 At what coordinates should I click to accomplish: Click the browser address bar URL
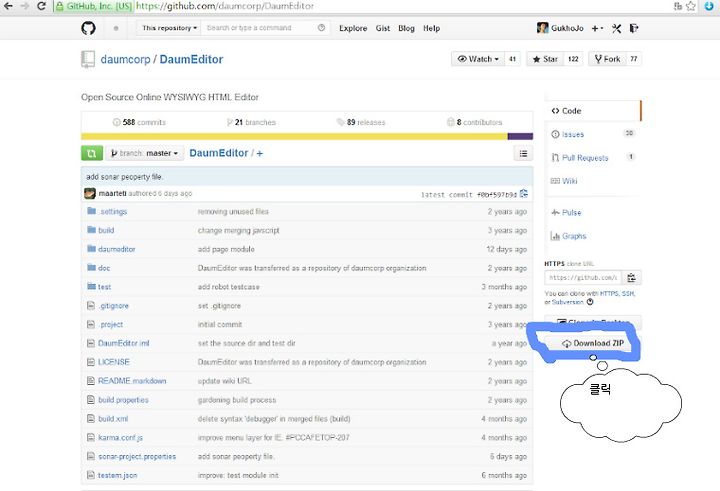(x=225, y=6)
